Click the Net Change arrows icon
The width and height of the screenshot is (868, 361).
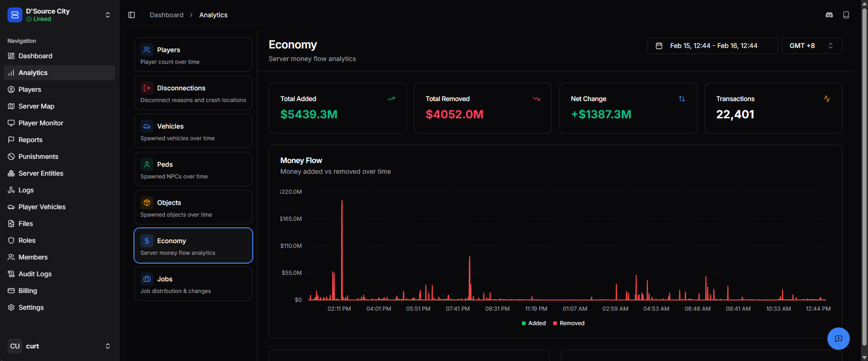pyautogui.click(x=682, y=99)
